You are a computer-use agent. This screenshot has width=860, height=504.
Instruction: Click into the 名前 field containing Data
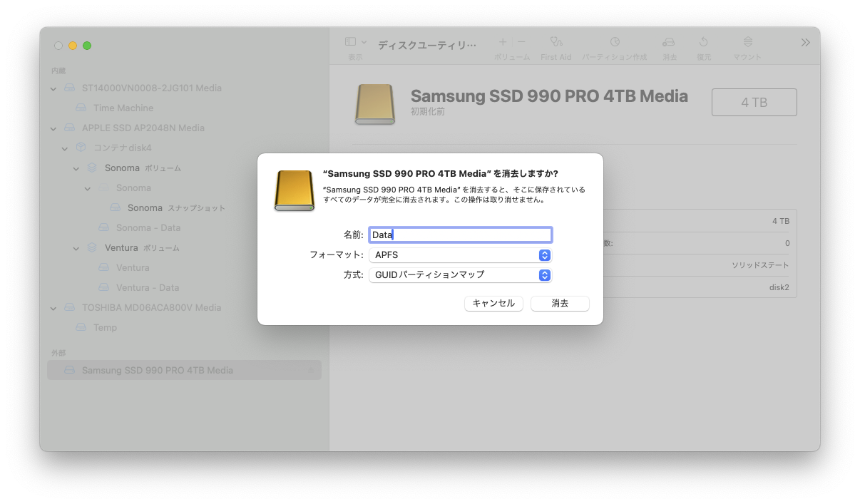pyautogui.click(x=460, y=235)
